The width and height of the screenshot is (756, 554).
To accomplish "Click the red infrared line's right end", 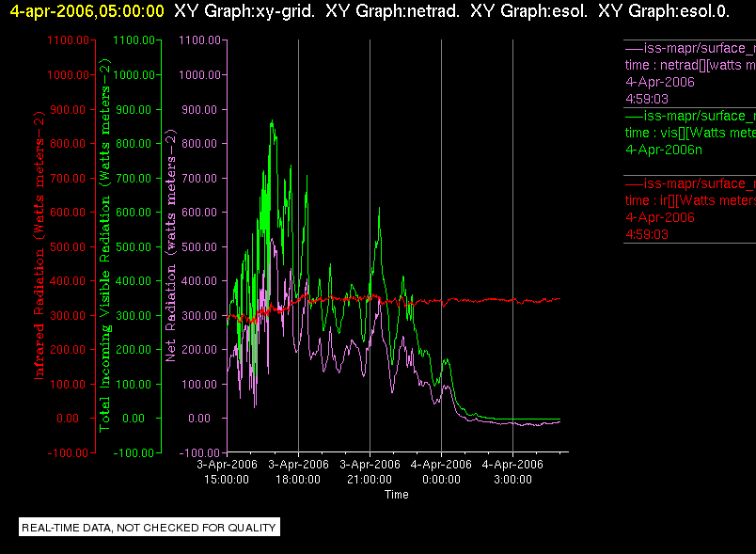I will point(559,299).
